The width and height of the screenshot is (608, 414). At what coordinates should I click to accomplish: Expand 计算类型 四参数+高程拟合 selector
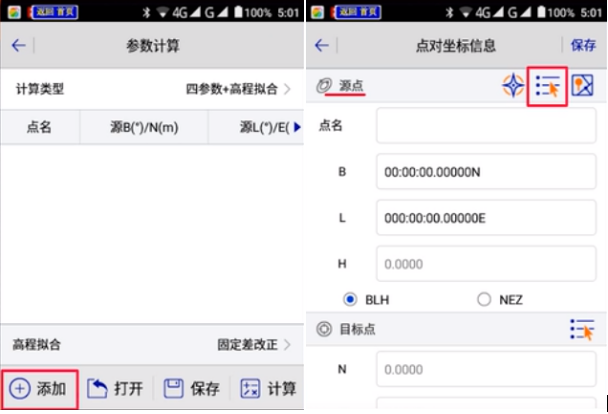238,89
